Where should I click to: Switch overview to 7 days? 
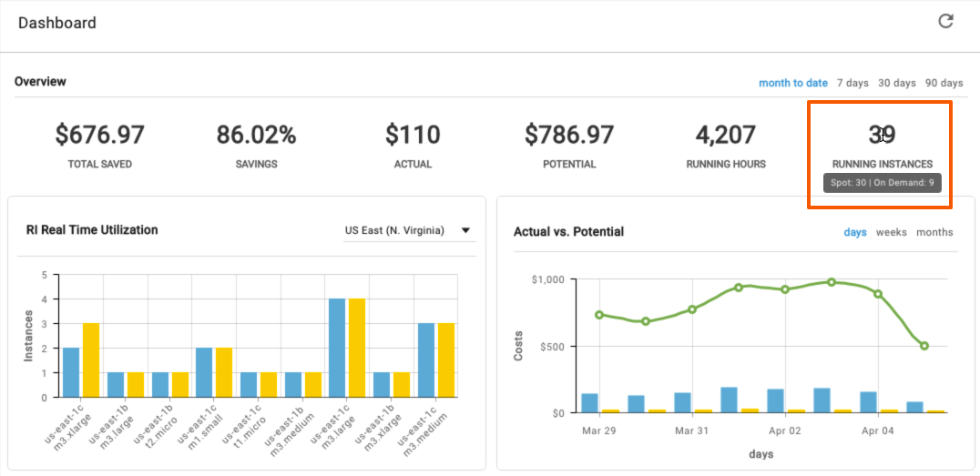tap(852, 83)
